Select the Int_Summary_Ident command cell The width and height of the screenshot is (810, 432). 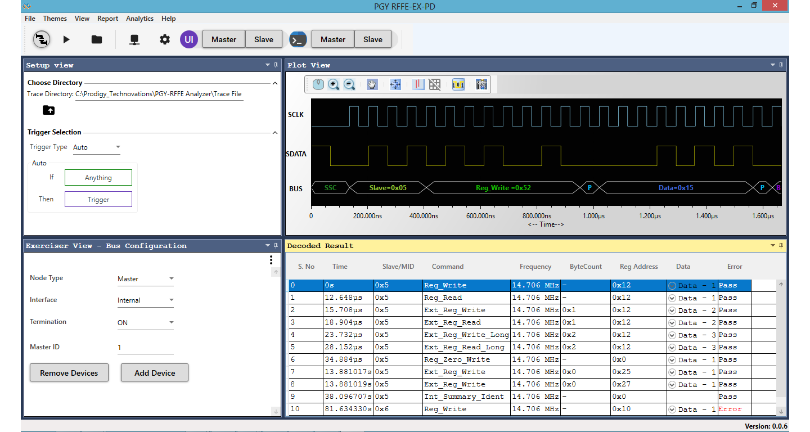[466, 397]
